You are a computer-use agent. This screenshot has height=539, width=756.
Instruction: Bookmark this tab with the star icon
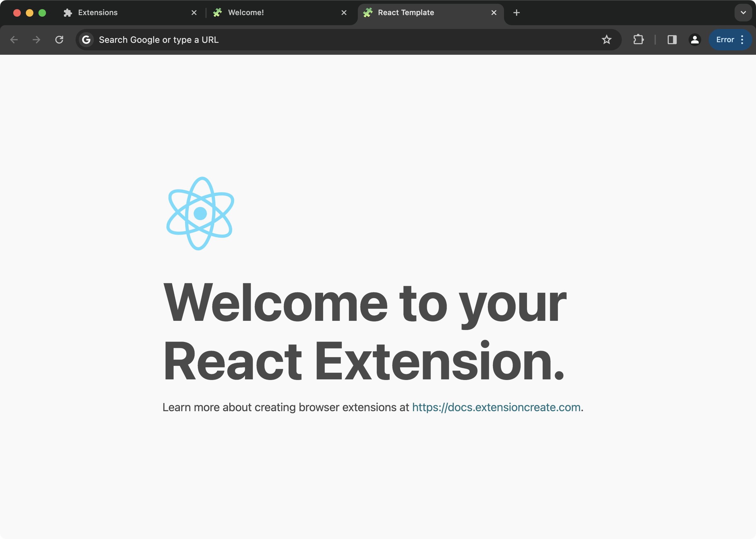coord(606,40)
